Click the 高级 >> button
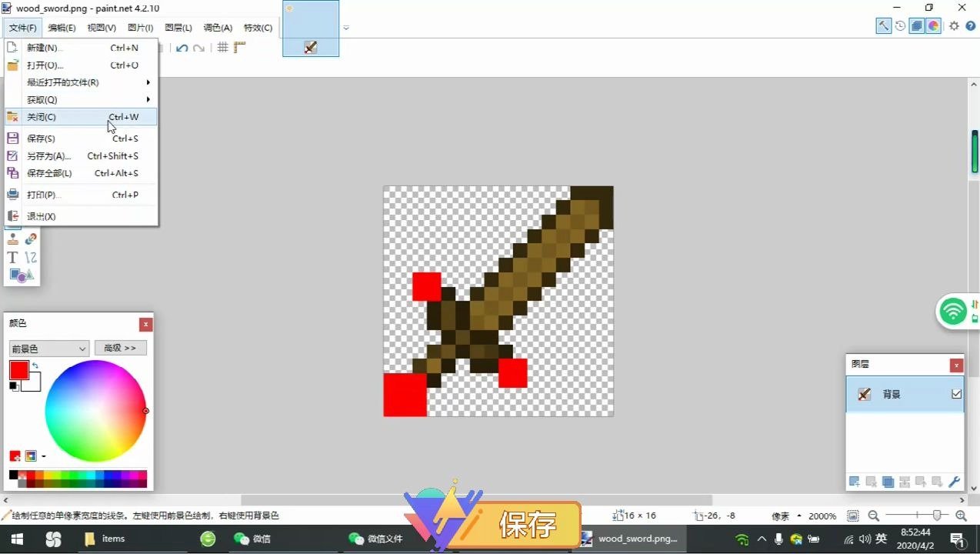 coord(120,349)
